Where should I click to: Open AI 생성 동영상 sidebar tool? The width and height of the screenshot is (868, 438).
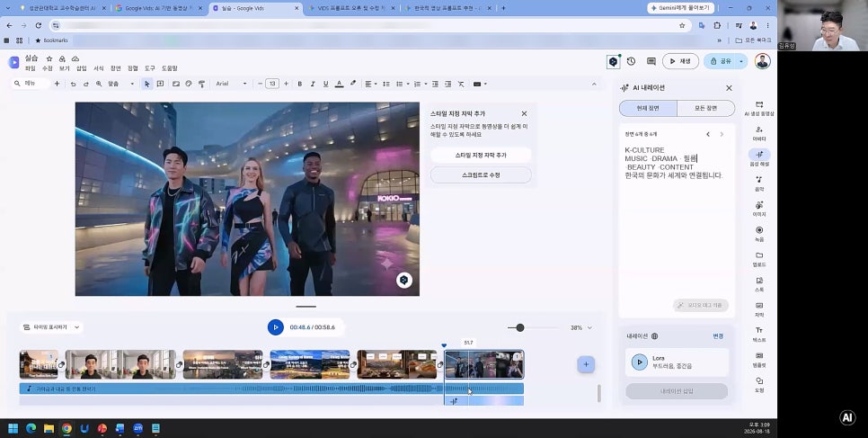coord(759,108)
